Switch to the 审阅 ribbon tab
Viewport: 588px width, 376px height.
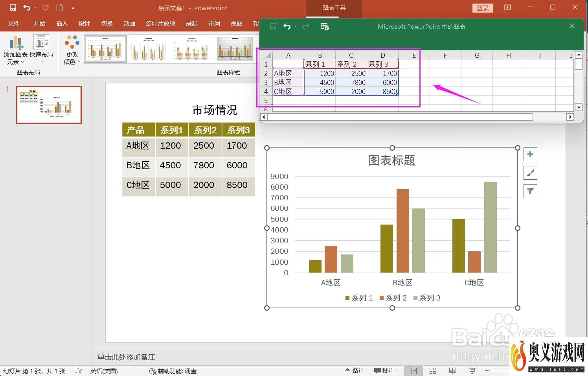click(x=214, y=24)
